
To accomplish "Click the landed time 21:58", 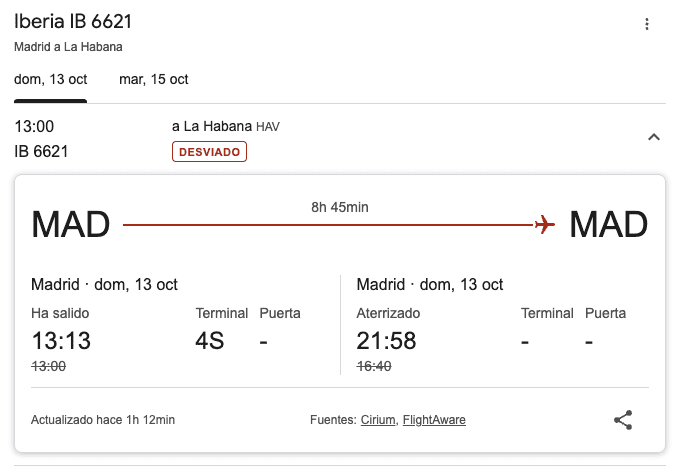I will click(x=386, y=341).
